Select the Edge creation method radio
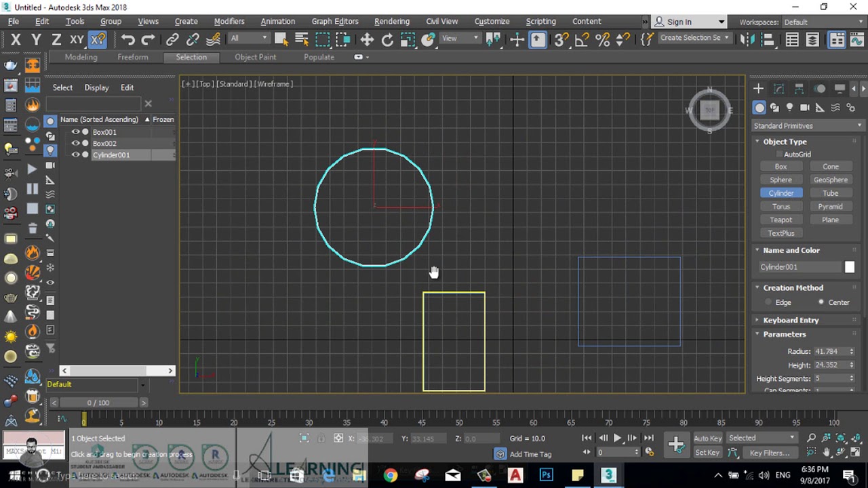Image resolution: width=868 pixels, height=488 pixels. point(768,302)
